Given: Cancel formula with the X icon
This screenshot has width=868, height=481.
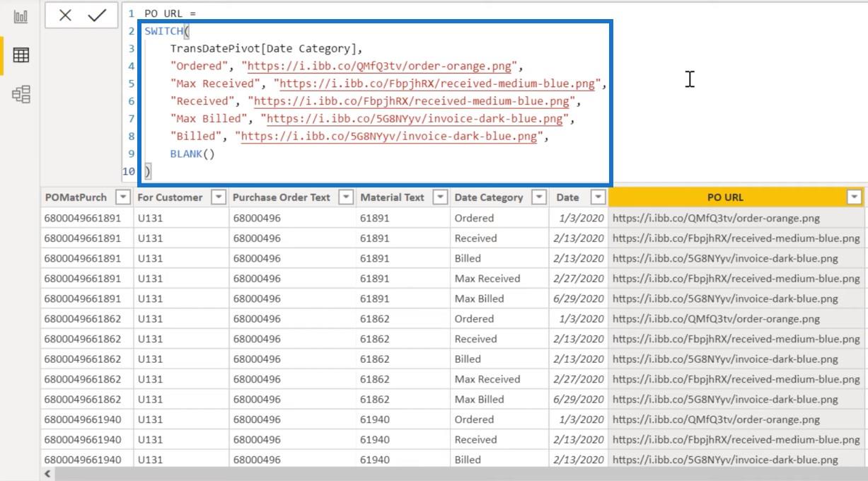Looking at the screenshot, I should [65, 16].
